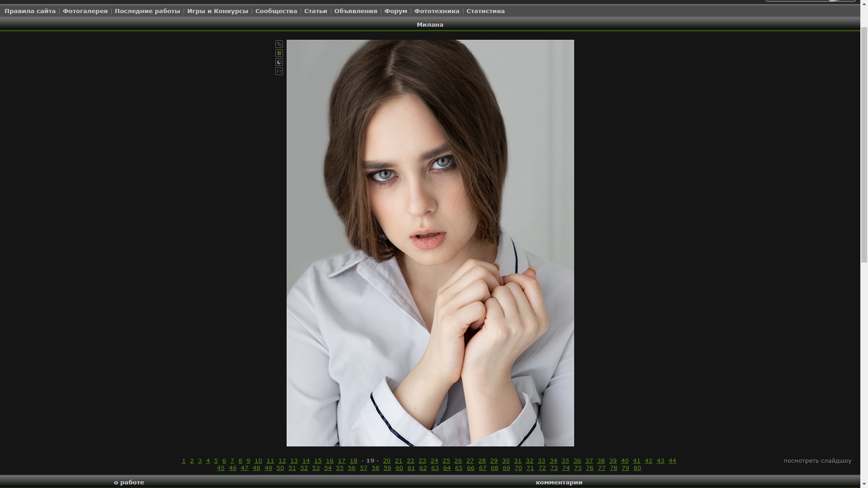Open Игры и Конкурсы section

(217, 11)
